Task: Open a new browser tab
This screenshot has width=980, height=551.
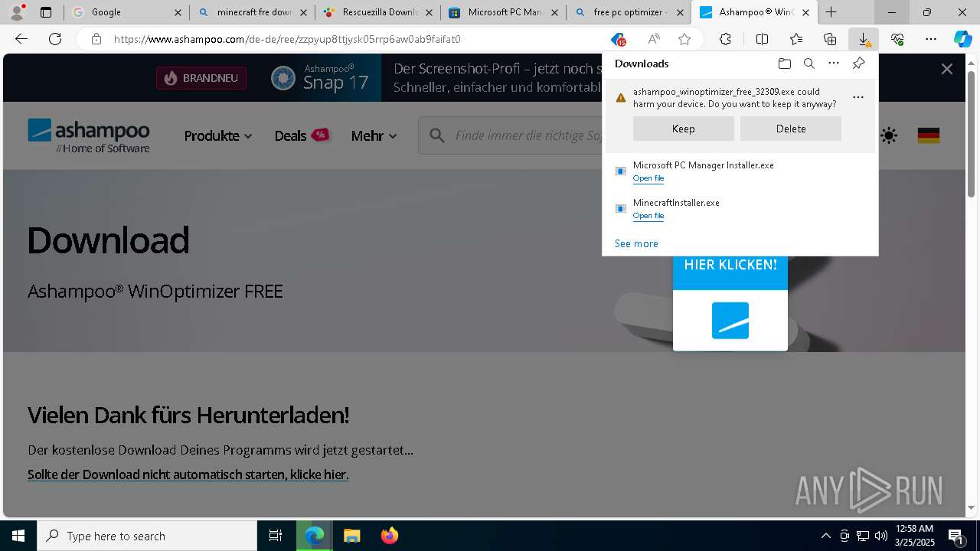Action: coord(831,12)
